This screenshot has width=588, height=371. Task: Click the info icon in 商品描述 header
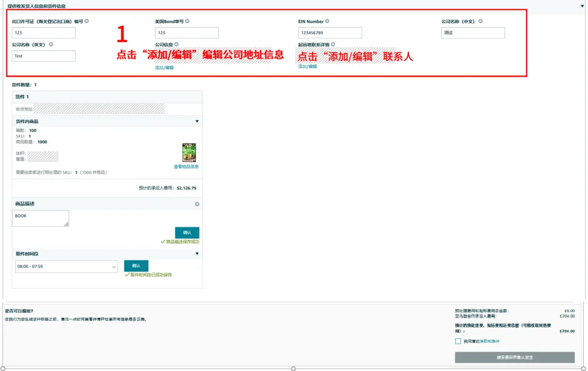click(x=197, y=204)
